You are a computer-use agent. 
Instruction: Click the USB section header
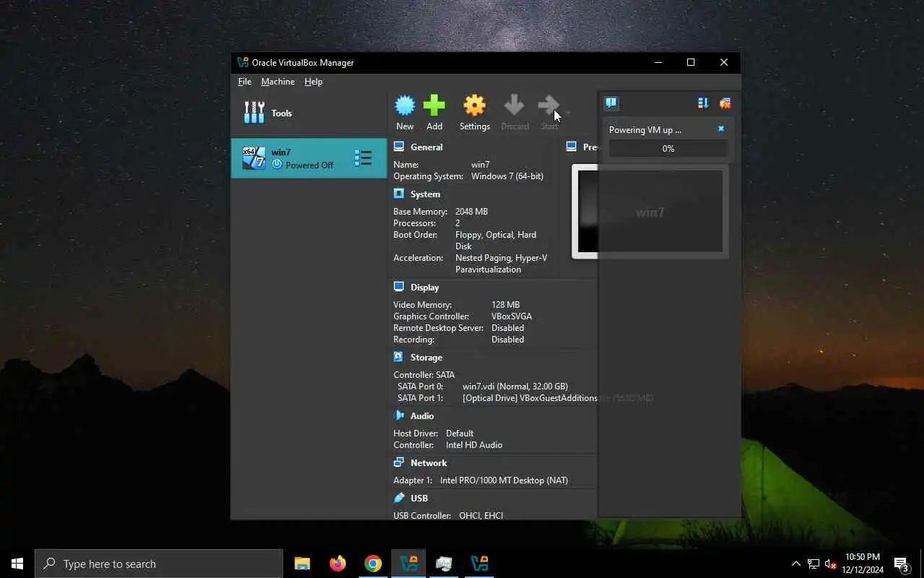(x=419, y=498)
